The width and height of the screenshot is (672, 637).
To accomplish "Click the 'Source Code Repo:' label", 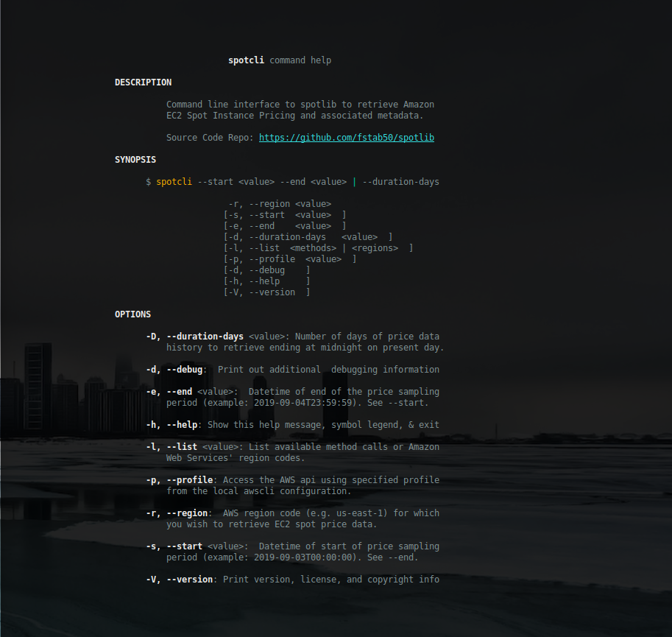I will click(x=210, y=138).
